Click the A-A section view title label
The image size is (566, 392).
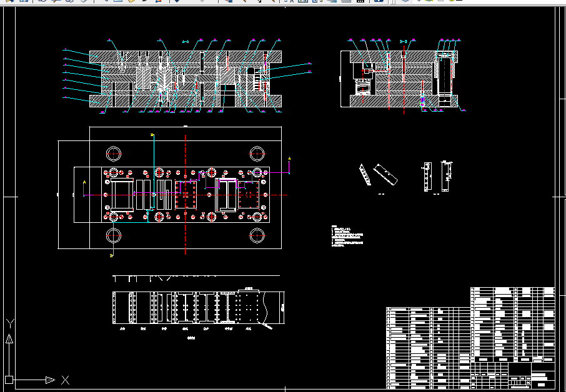coord(186,42)
